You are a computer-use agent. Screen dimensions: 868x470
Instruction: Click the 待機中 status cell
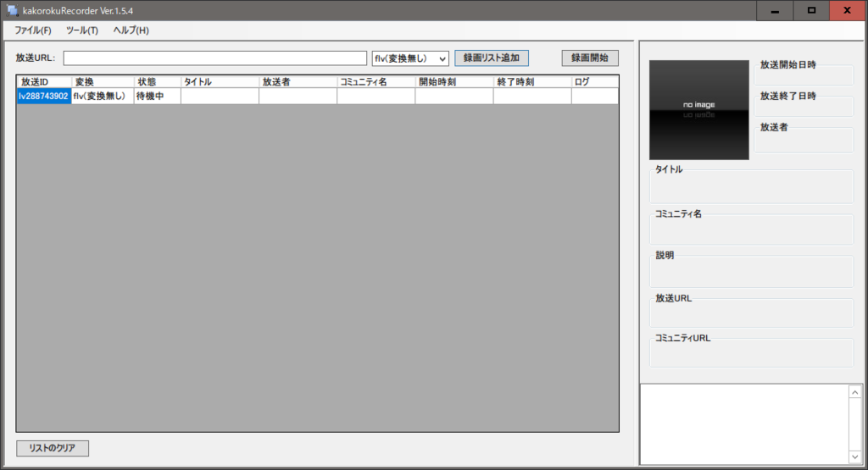click(157, 97)
